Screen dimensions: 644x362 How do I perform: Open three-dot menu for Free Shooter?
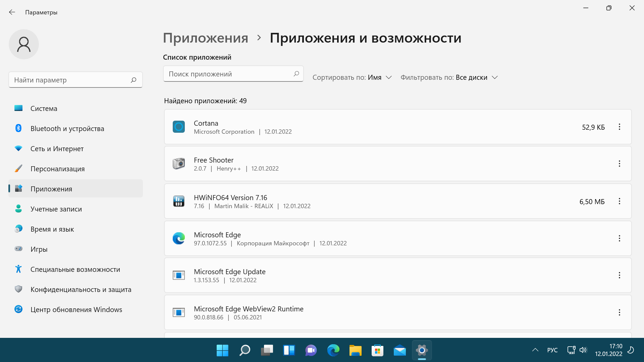click(619, 164)
